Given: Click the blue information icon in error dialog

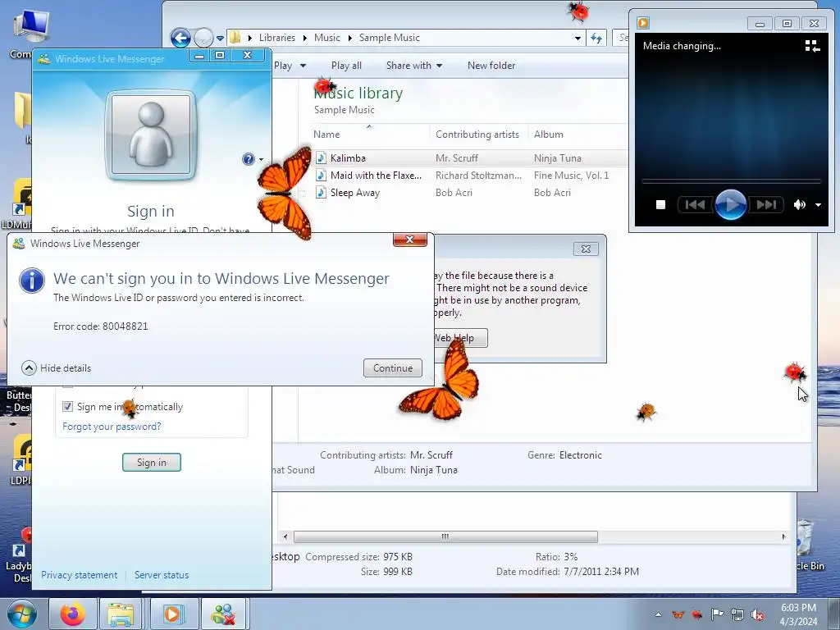Looking at the screenshot, I should 32,281.
